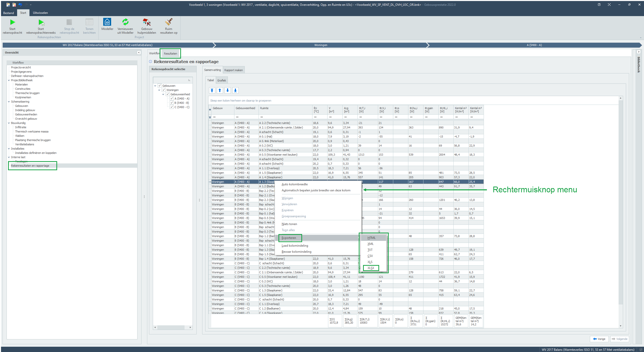Click Ruim resultaten op broom icon

click(x=169, y=22)
